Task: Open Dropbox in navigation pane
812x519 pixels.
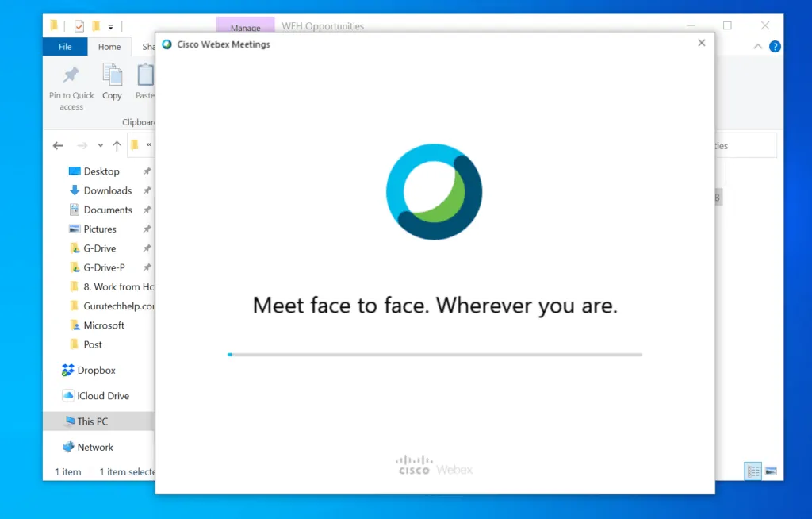Action: click(x=96, y=370)
